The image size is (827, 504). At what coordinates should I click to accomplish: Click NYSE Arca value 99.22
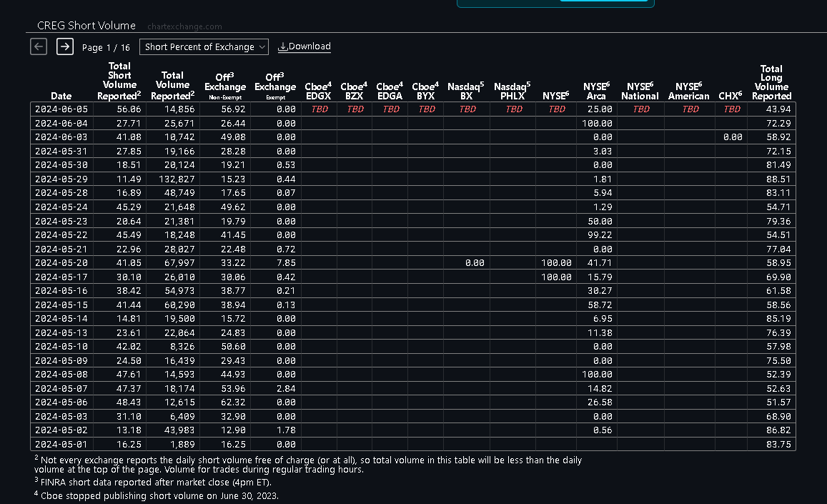pos(600,235)
